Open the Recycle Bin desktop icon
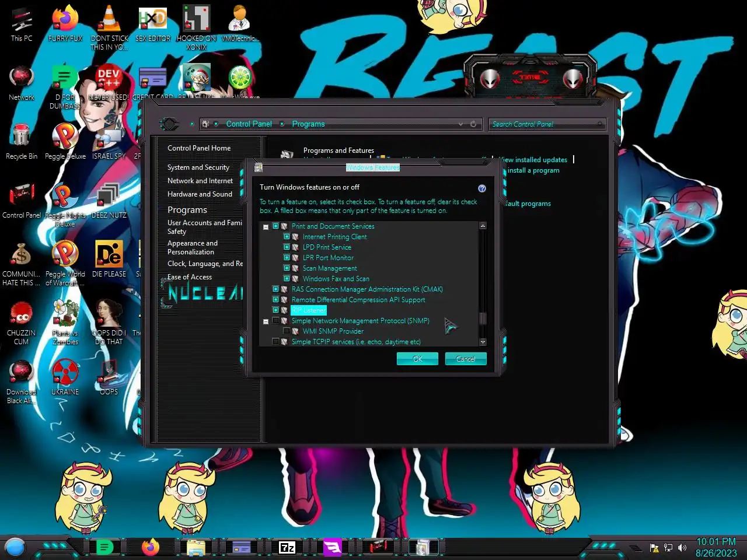Screen dimensions: 747x560 click(22, 142)
